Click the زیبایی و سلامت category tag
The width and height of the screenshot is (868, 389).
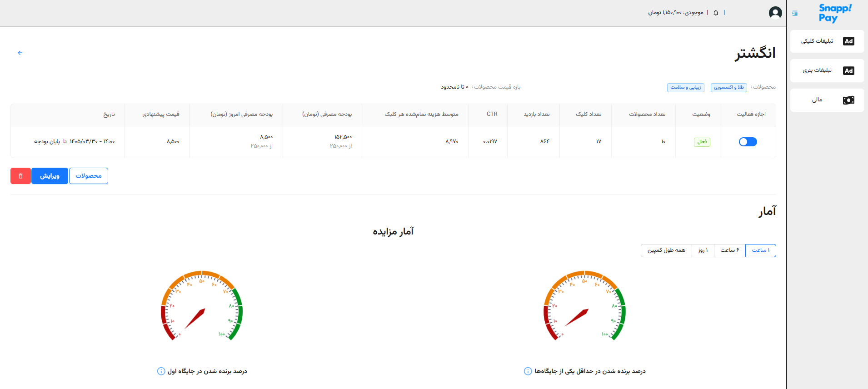tap(685, 87)
